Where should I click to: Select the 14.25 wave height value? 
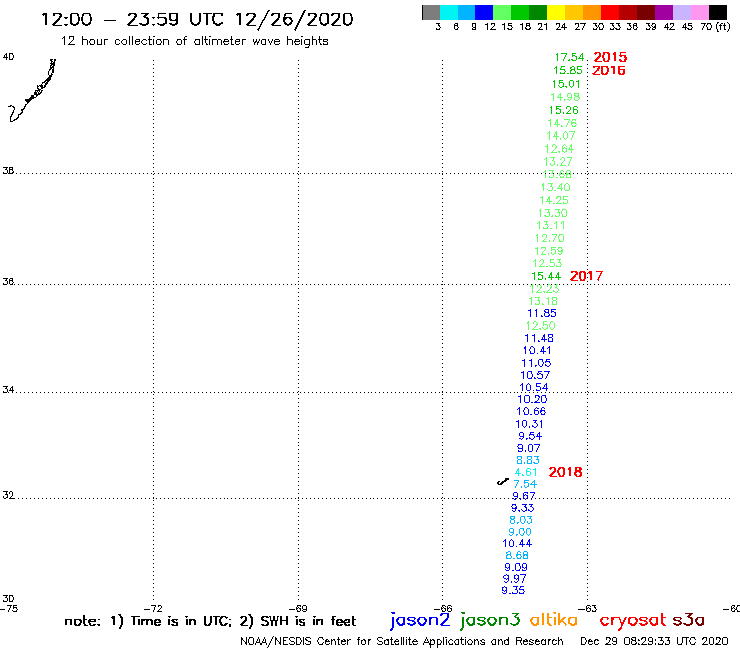[x=554, y=200]
